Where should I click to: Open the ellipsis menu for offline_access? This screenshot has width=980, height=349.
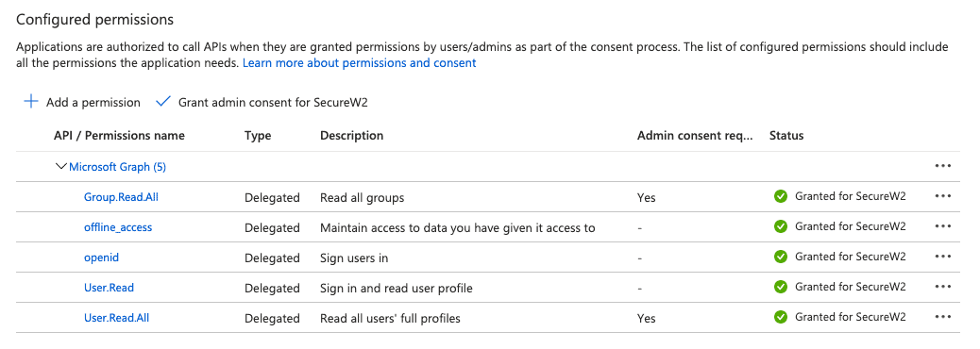[x=942, y=226]
